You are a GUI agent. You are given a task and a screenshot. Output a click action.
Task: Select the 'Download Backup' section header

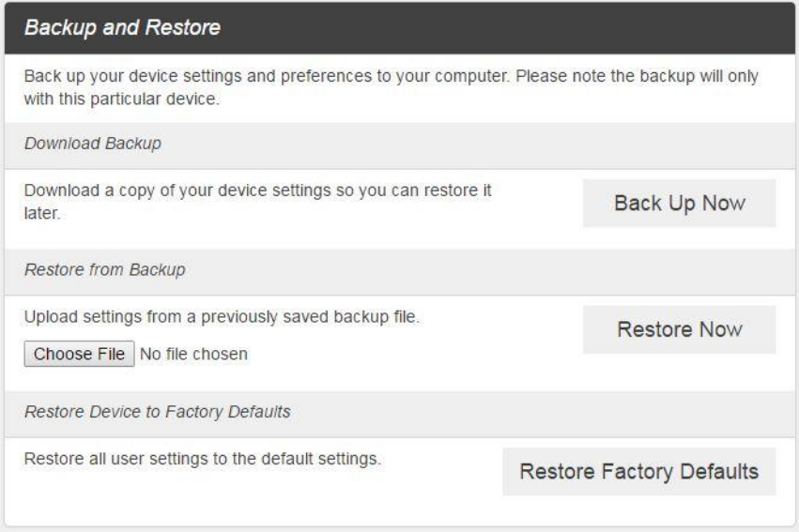[x=78, y=144]
